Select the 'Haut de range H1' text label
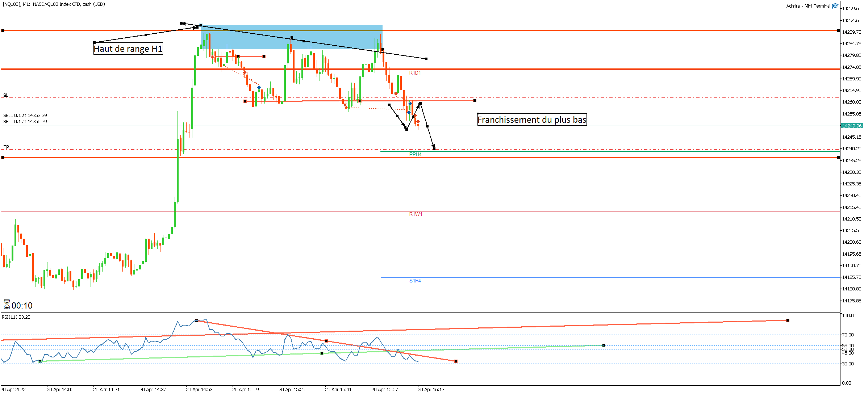This screenshot has height=394, width=868. click(x=128, y=49)
